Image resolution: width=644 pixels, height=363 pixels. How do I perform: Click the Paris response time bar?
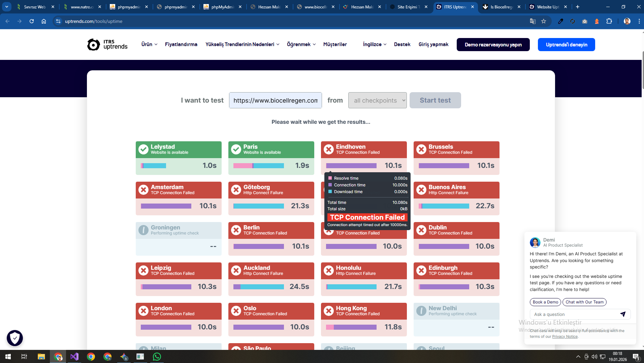pyautogui.click(x=259, y=166)
